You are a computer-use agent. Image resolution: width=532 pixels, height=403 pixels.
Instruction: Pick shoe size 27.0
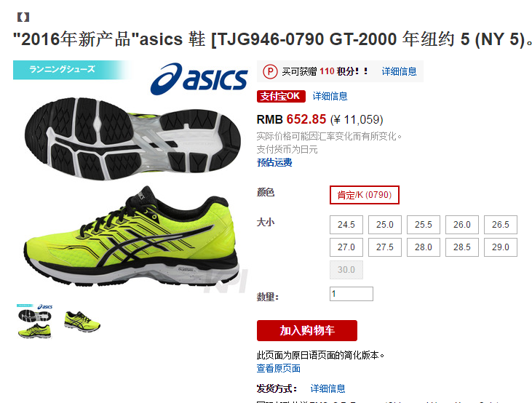[x=346, y=247]
